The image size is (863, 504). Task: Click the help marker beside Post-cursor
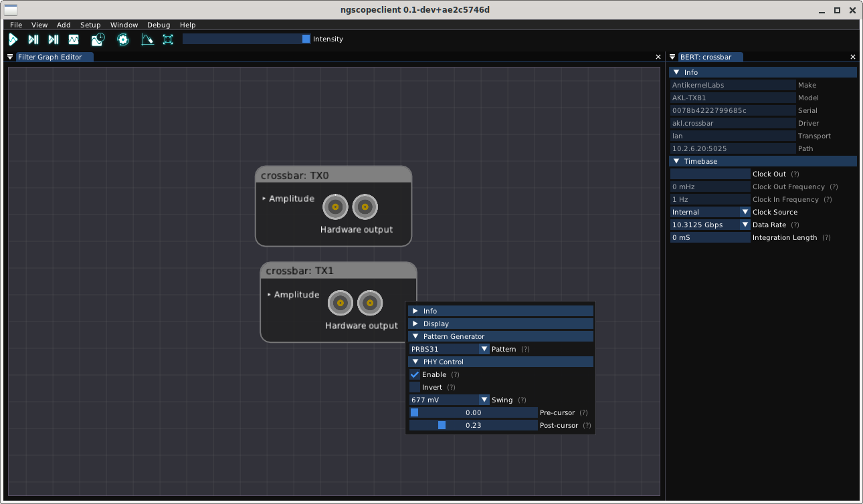tap(587, 425)
